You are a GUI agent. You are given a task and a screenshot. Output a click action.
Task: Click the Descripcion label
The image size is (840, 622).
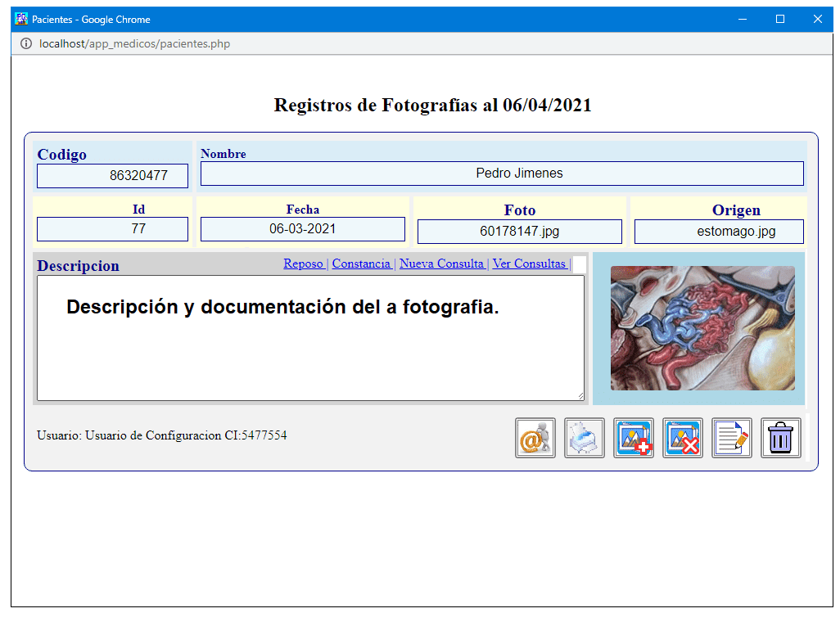pyautogui.click(x=79, y=266)
